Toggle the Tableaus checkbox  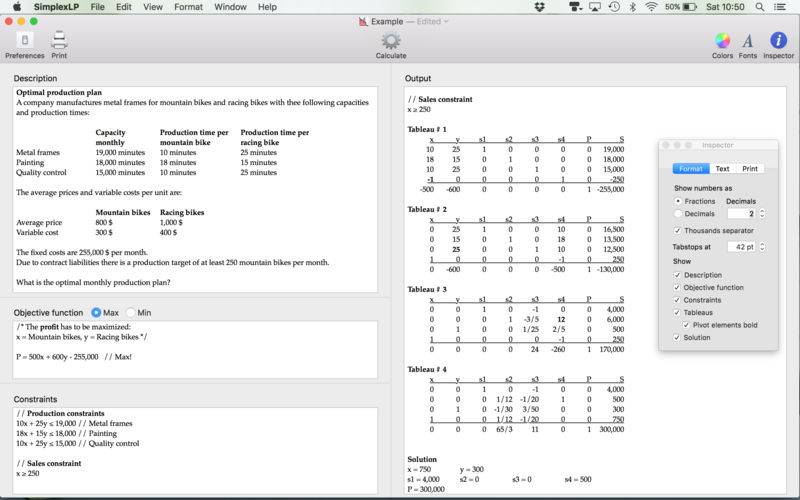click(678, 312)
